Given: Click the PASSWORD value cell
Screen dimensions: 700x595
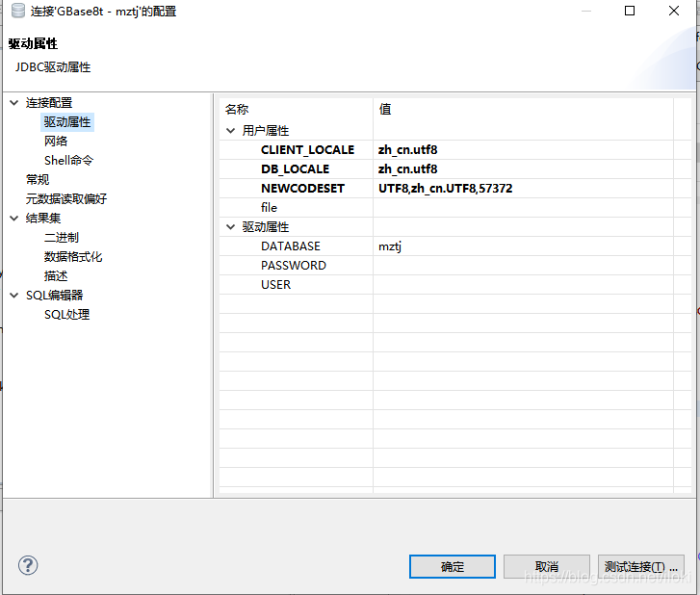Looking at the screenshot, I should pos(523,265).
